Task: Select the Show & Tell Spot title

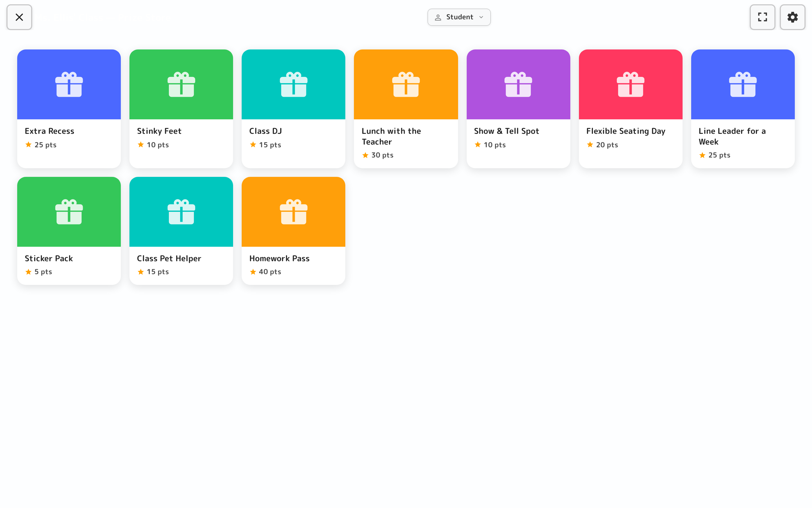Action: 506,131
